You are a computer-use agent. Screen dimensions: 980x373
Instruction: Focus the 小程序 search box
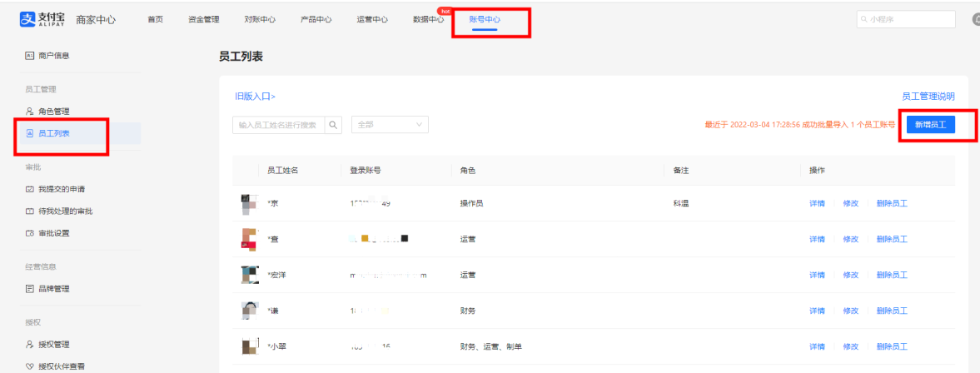click(906, 19)
